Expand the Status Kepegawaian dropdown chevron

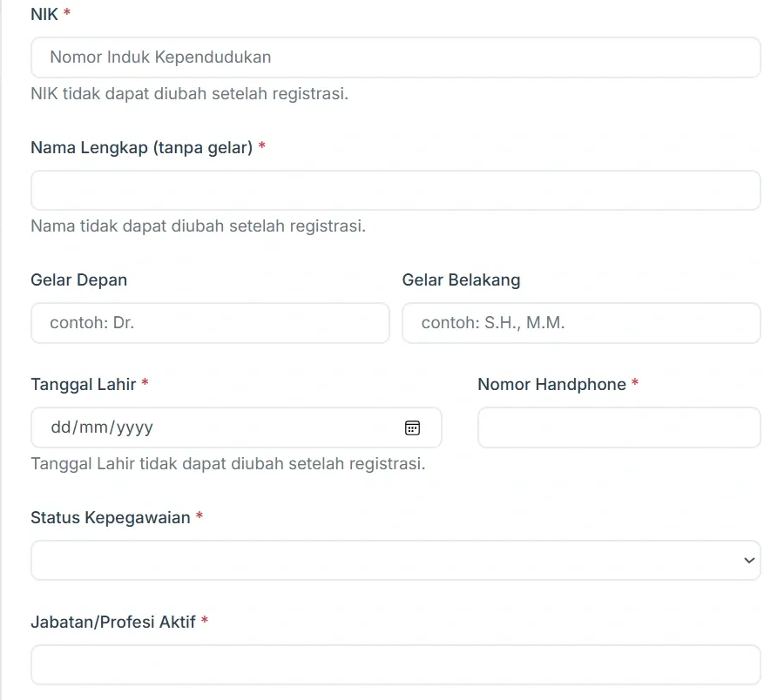[x=747, y=560]
